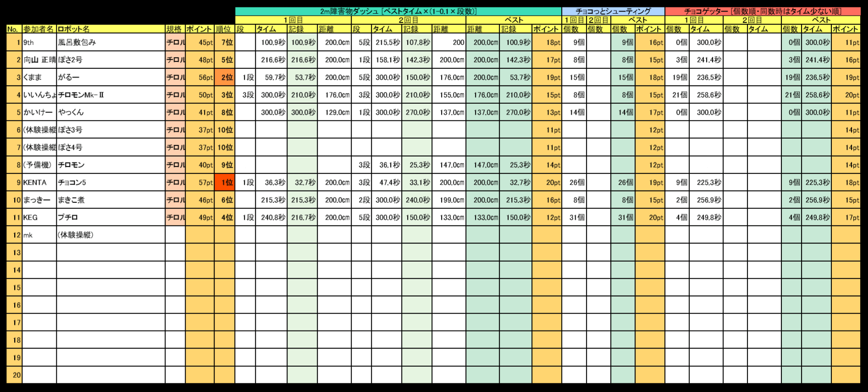
Task: Click the '158.1秒' time cell
Action: point(387,60)
